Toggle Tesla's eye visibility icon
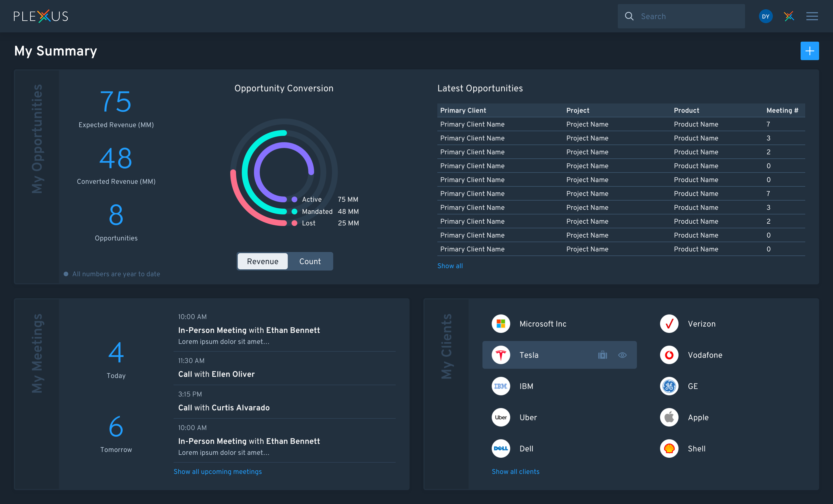Screen dimensions: 833x504 (622, 355)
